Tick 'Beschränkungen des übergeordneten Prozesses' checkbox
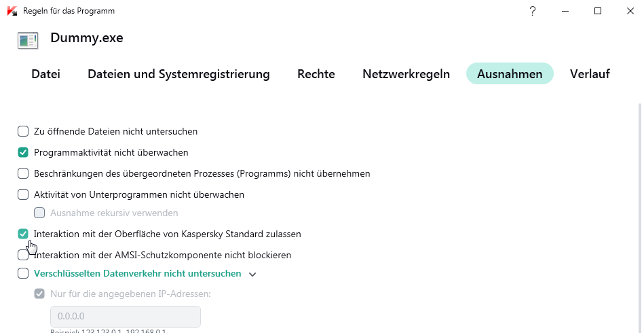 (x=23, y=173)
